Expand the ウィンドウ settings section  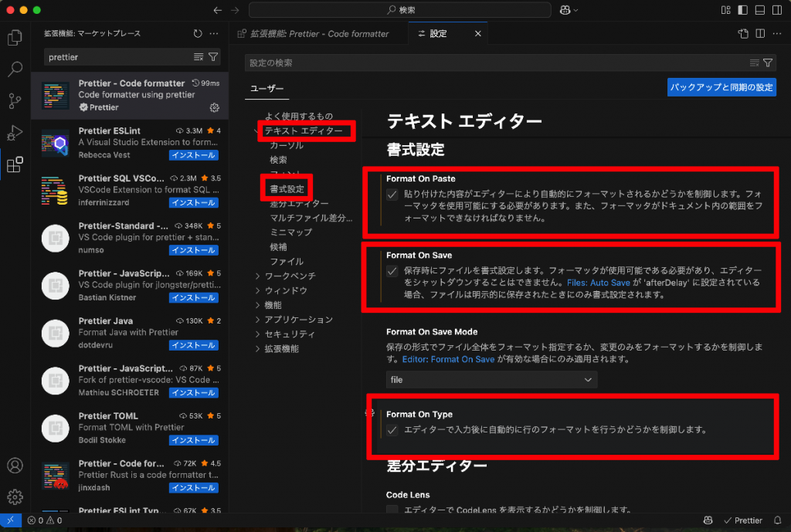257,291
